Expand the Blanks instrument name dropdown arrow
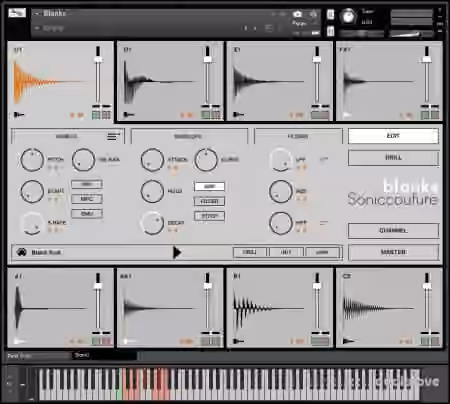 37,14
